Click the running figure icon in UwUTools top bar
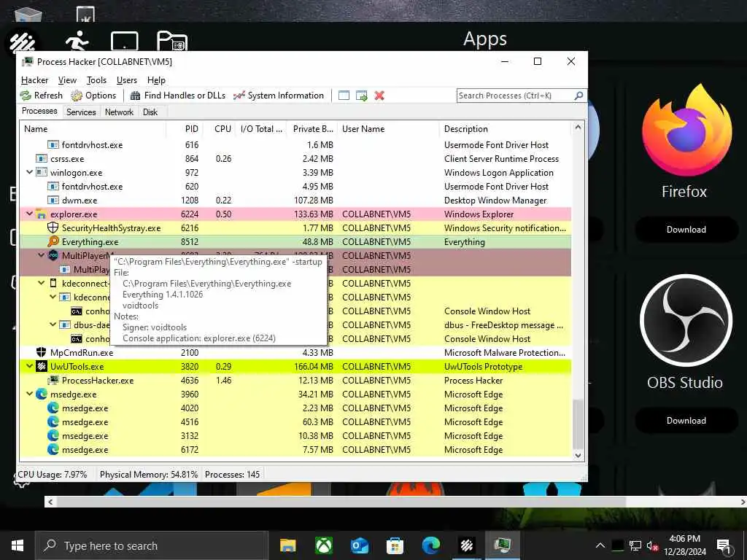This screenshot has height=560, width=747. point(77,42)
